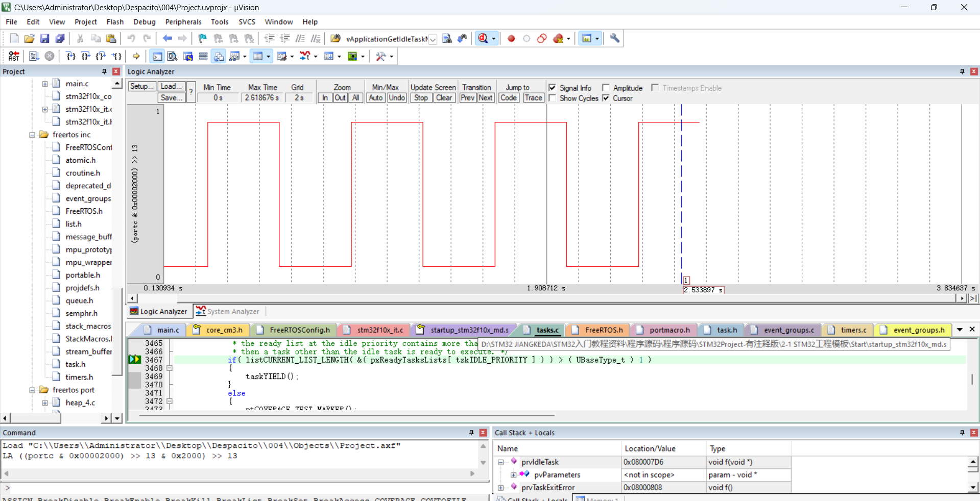
Task: Click the Configuration wrench icon
Action: [x=615, y=38]
